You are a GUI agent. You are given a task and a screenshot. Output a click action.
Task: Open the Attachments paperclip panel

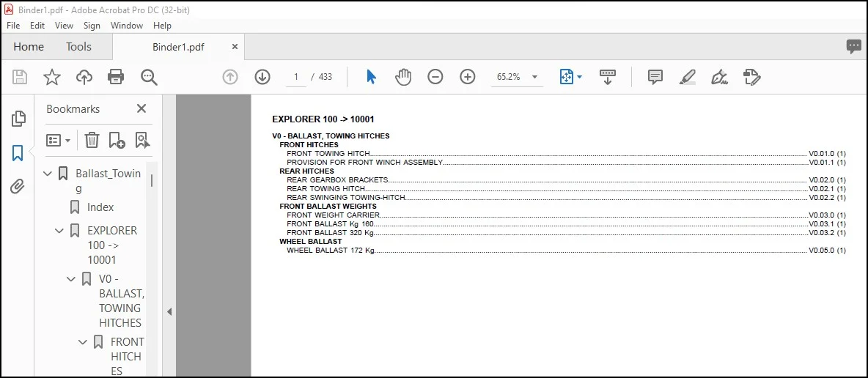pyautogui.click(x=18, y=187)
